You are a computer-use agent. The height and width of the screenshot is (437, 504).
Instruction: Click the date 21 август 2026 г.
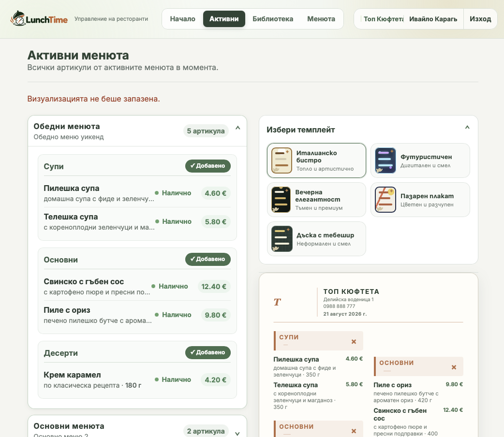click(x=345, y=314)
